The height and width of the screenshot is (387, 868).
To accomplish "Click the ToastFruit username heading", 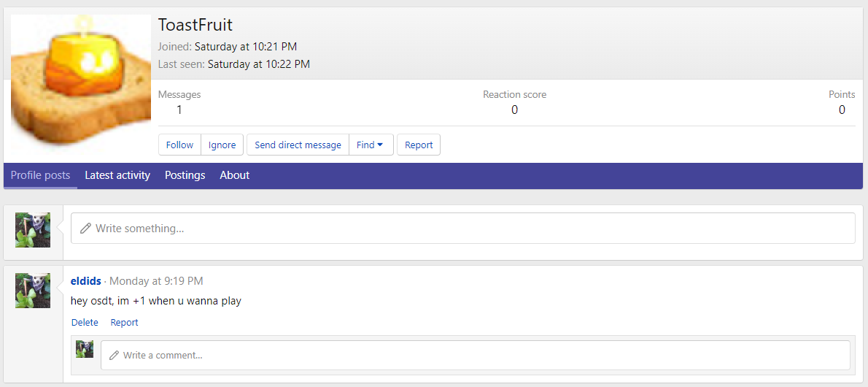I will click(195, 25).
